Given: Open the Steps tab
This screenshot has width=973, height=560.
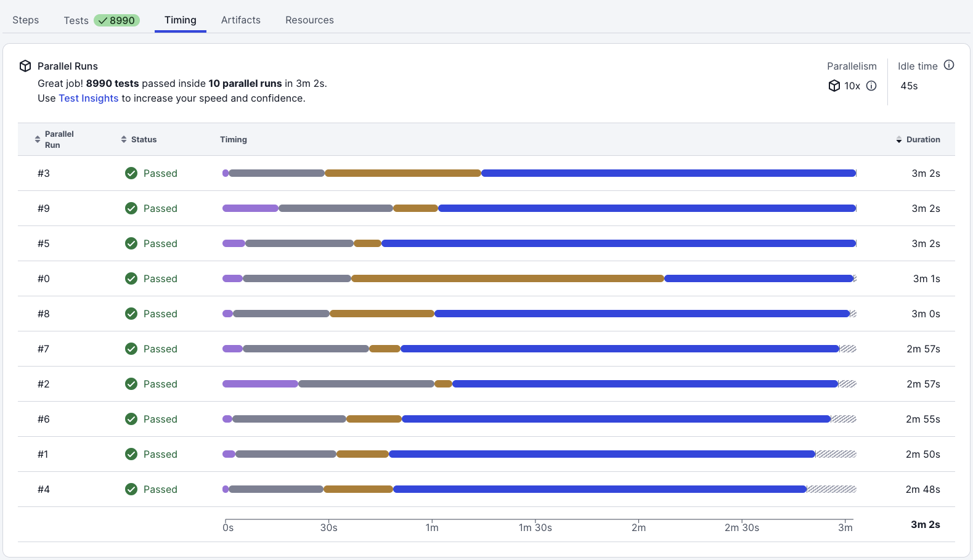Looking at the screenshot, I should 26,20.
